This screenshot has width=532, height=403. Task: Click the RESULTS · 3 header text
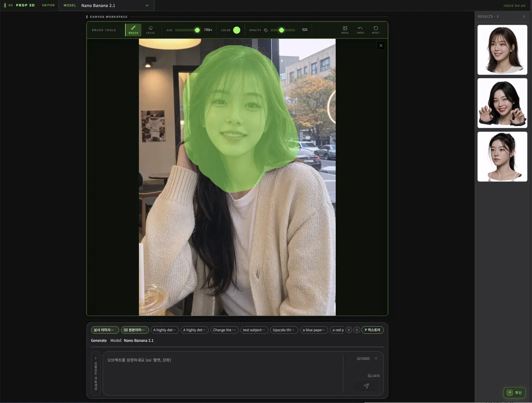(x=488, y=16)
